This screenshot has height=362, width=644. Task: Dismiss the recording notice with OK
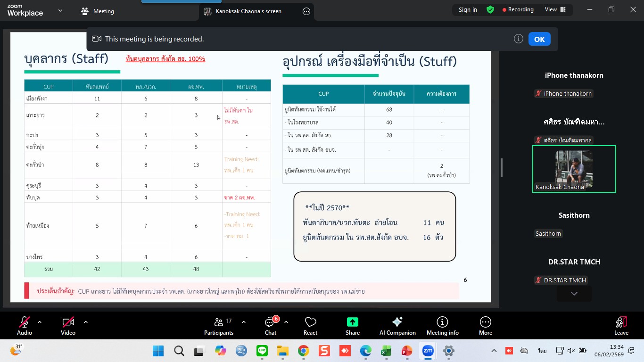click(539, 39)
